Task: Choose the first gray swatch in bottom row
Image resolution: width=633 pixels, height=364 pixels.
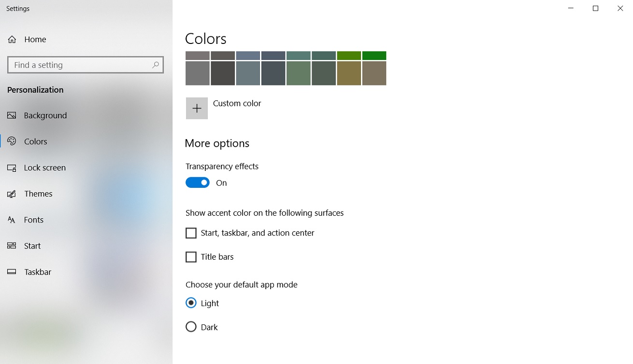Action: (198, 73)
